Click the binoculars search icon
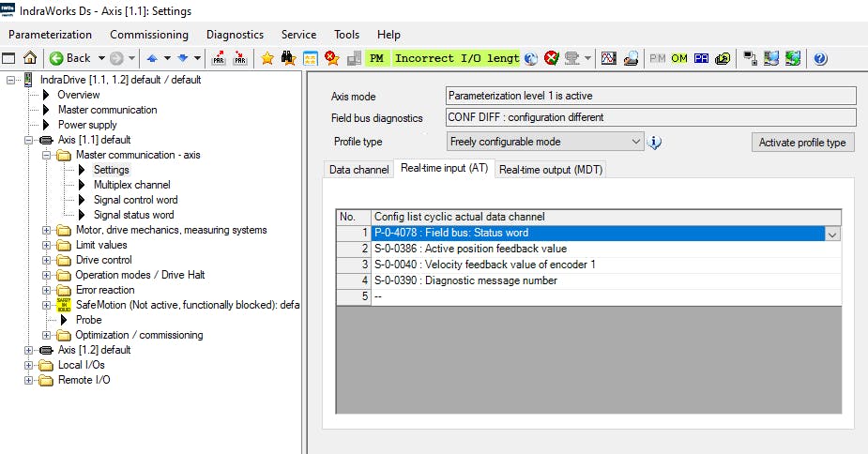 (289, 58)
